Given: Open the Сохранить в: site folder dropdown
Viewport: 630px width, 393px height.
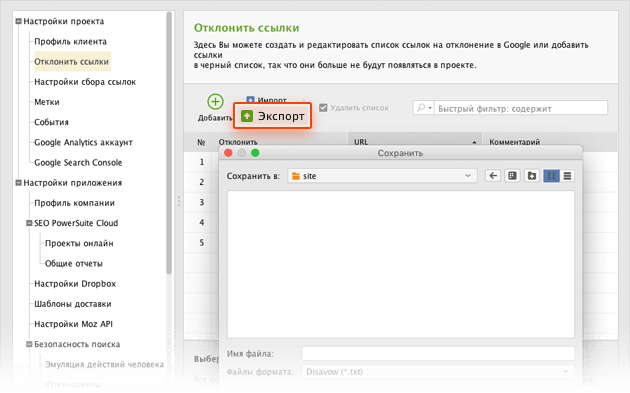Looking at the screenshot, I should click(382, 176).
